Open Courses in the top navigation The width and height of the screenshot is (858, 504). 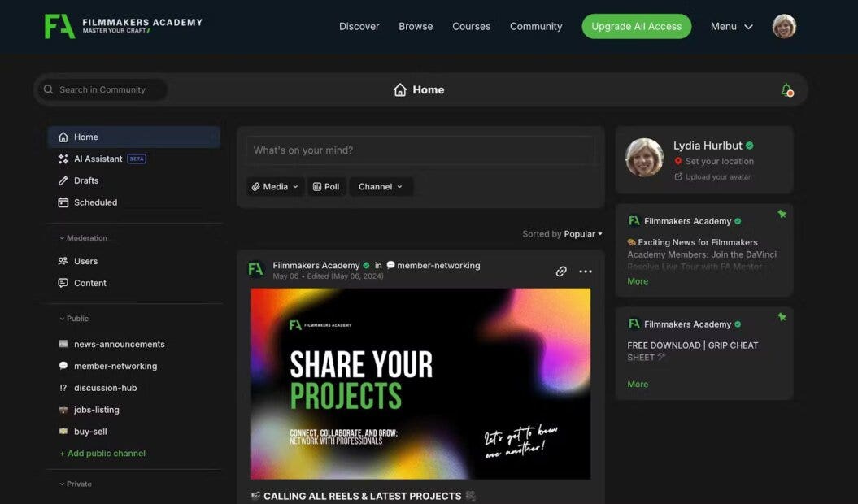[x=471, y=26]
